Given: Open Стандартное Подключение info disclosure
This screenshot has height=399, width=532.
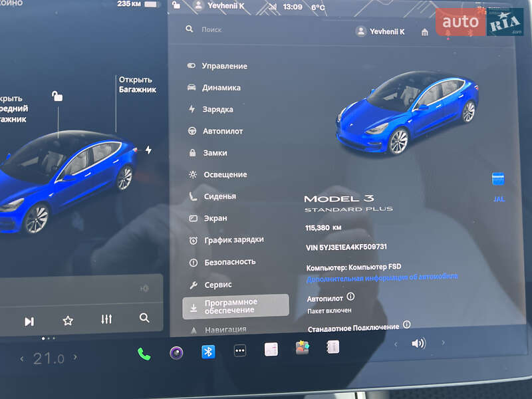Looking at the screenshot, I should tap(406, 325).
